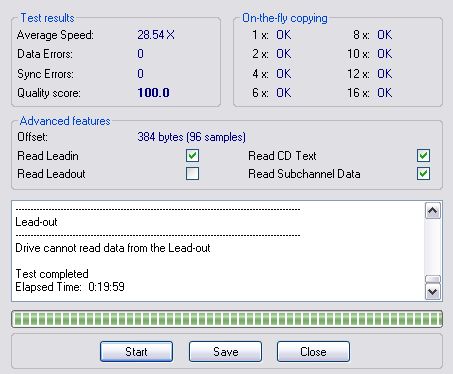Click the Offset value 384 bytes
The image size is (453, 374).
191,137
